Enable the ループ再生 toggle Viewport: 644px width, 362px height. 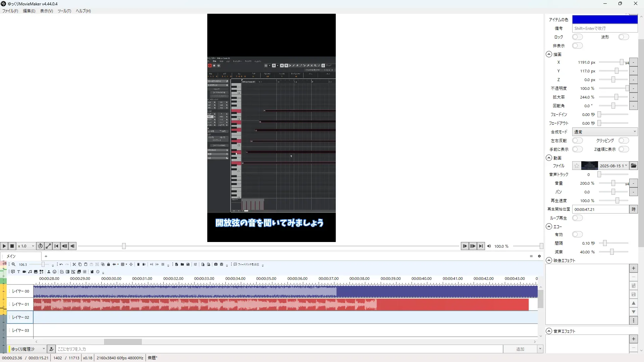click(x=577, y=218)
